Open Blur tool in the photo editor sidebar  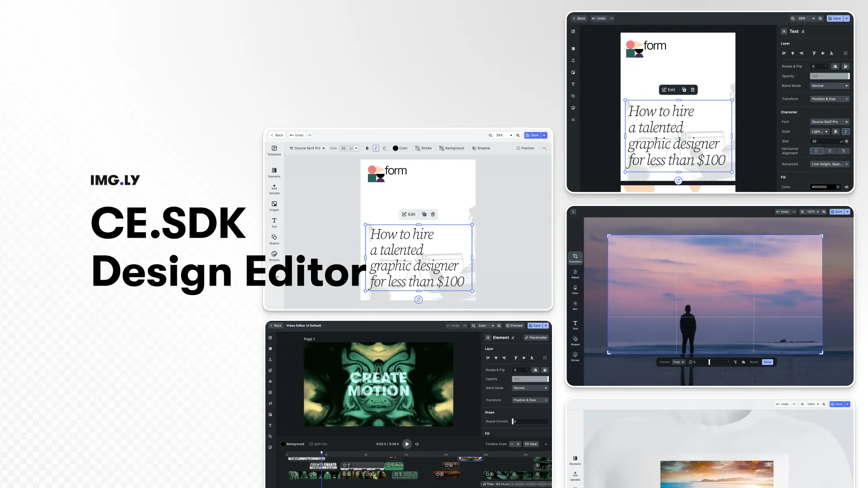575,305
